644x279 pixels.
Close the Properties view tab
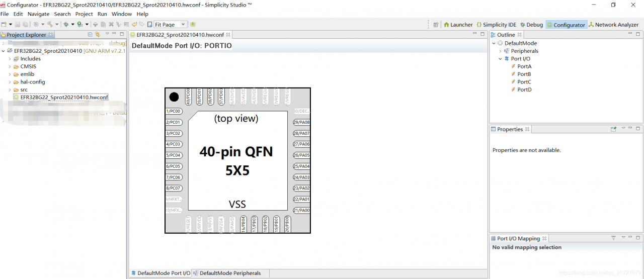tap(527, 129)
